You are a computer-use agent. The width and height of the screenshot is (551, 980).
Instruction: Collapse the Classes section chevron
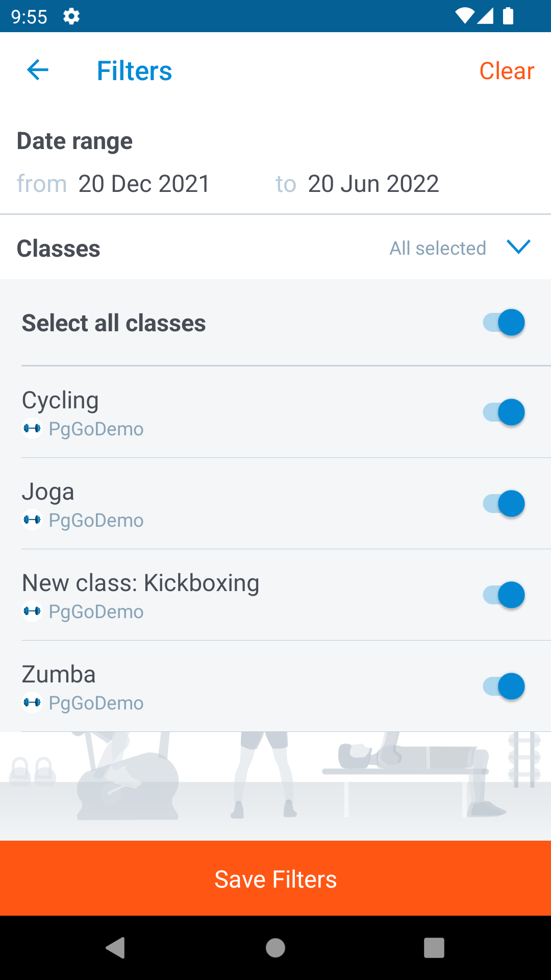point(518,247)
